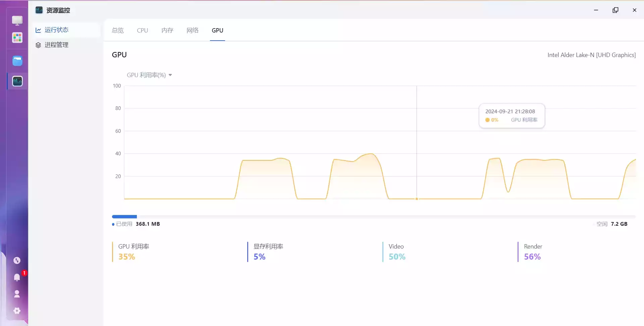
Task: Switch to the CPU tab
Action: pos(142,31)
